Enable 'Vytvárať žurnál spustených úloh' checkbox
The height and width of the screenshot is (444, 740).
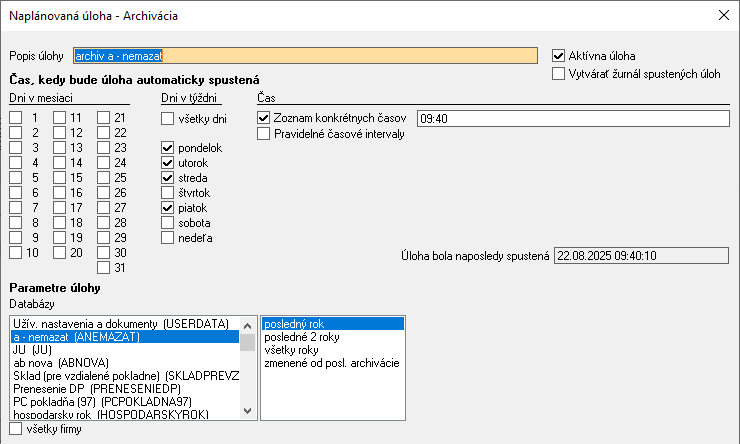tap(559, 73)
